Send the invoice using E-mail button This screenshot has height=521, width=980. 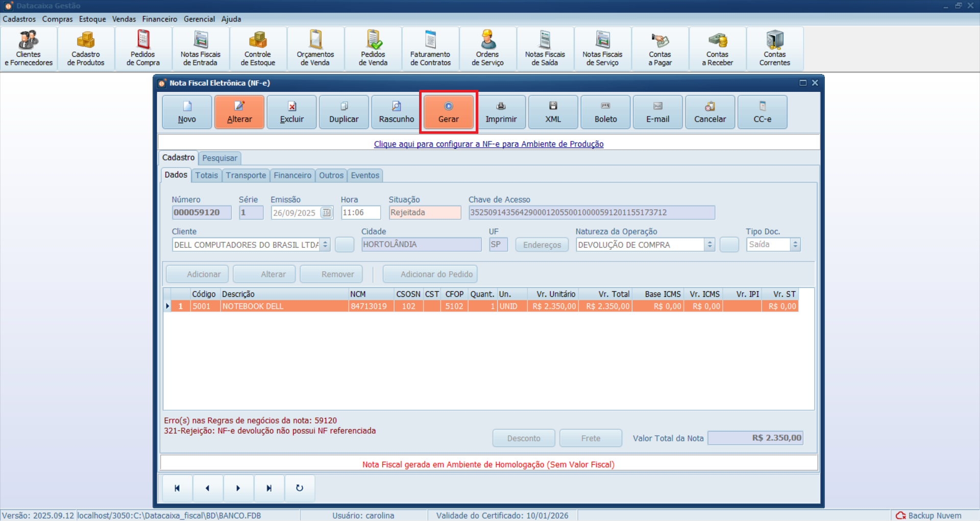657,112
